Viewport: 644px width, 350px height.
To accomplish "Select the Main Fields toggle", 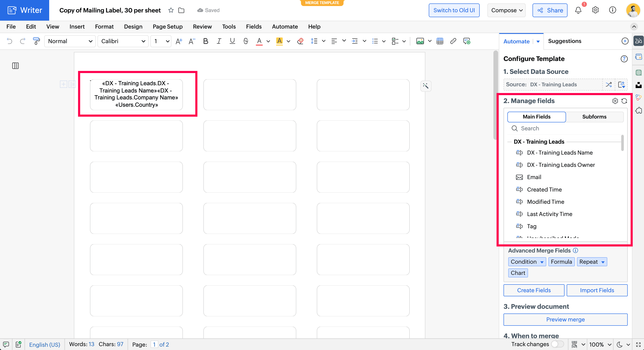I will pos(537,117).
